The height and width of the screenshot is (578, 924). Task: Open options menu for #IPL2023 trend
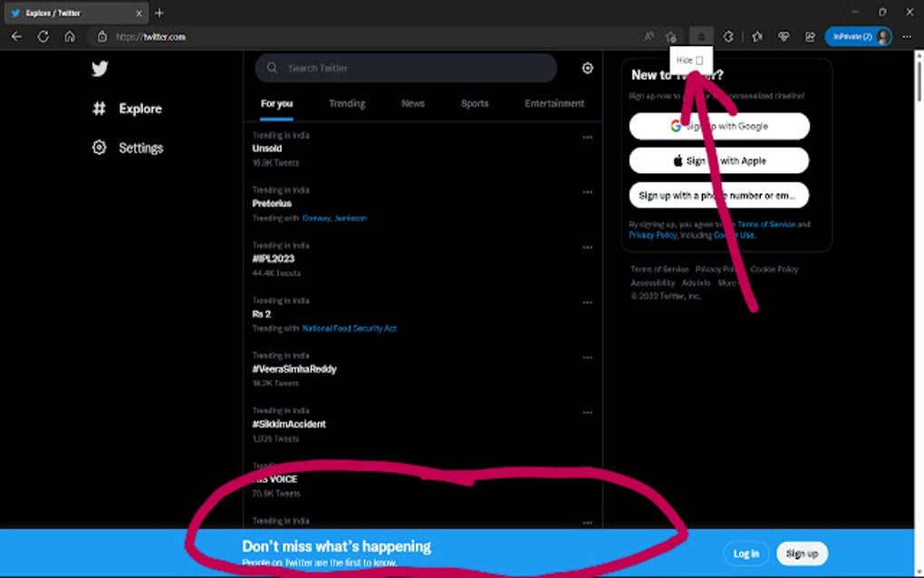click(x=587, y=247)
